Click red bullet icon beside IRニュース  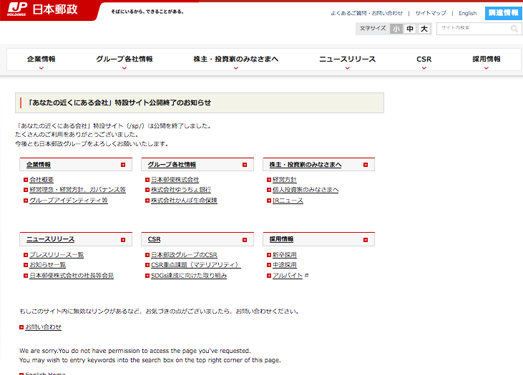[x=269, y=201]
